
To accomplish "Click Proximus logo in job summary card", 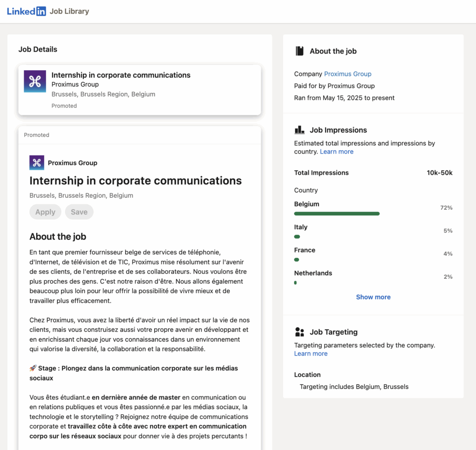I will pyautogui.click(x=35, y=81).
